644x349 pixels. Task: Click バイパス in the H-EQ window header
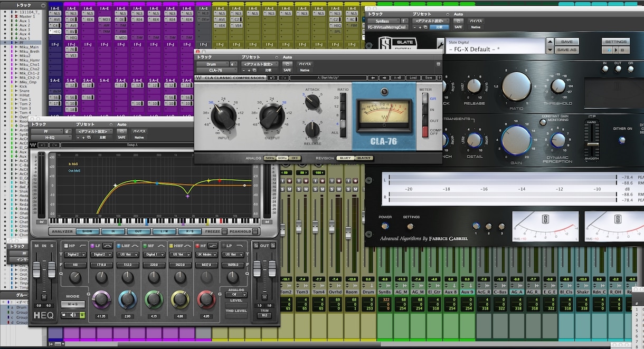pos(139,131)
